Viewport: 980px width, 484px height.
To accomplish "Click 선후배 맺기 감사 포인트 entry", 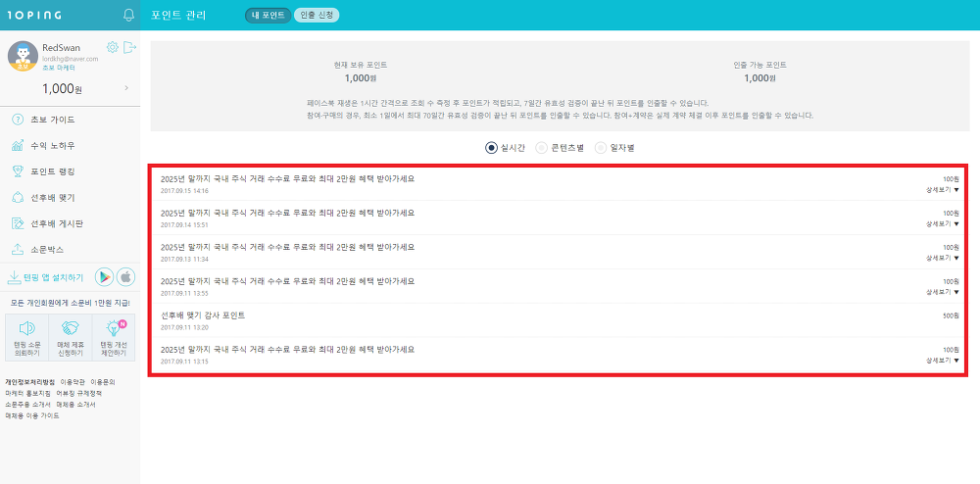I will [203, 315].
